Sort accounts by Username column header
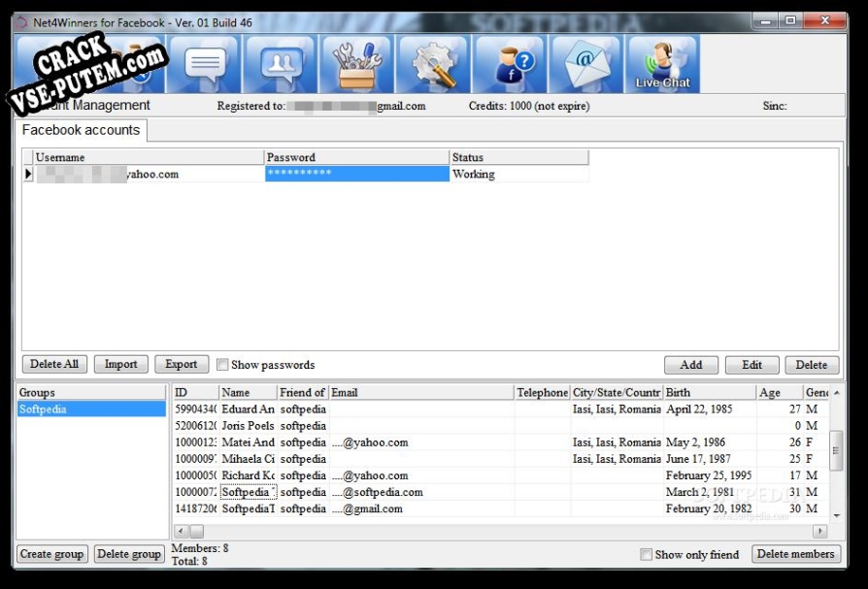 pos(149,157)
